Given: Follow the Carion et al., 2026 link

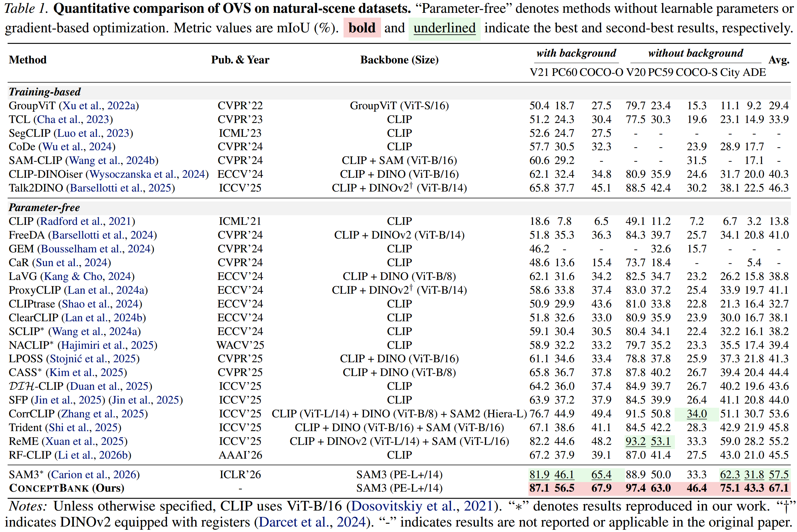Looking at the screenshot, I should [94, 475].
